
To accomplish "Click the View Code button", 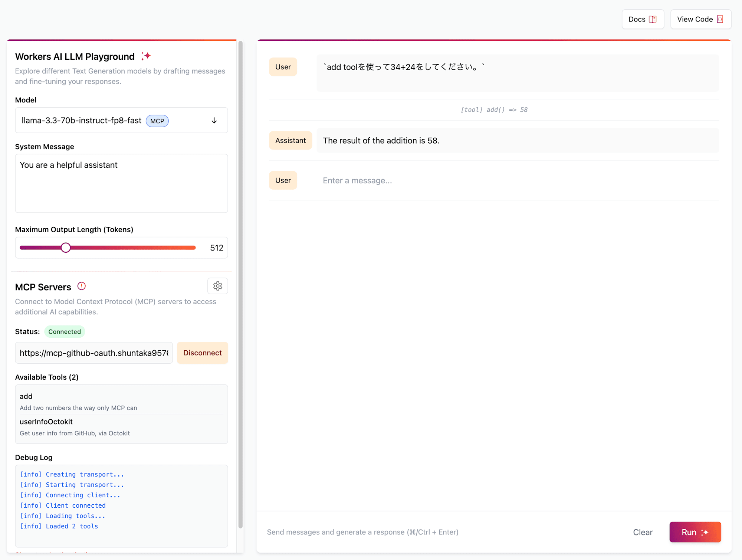I will 700,19.
